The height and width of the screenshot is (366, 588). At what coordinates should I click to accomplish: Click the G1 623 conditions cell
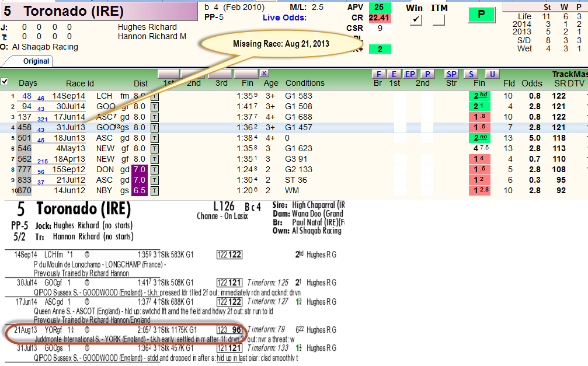pos(298,148)
